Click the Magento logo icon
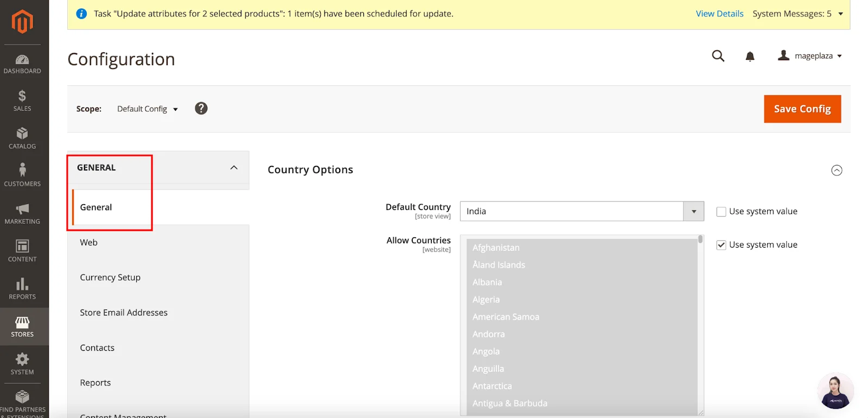Viewport: 868px width, 418px height. [22, 22]
